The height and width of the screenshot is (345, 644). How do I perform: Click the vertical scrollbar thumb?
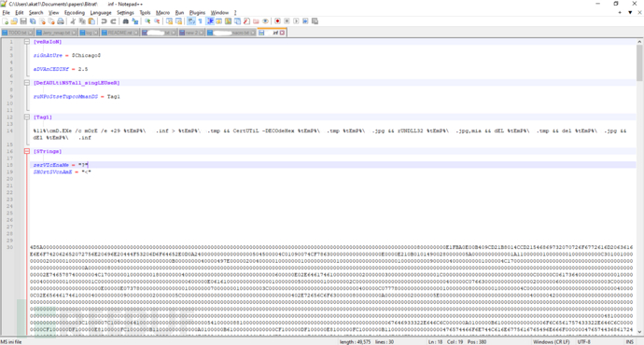click(639, 62)
